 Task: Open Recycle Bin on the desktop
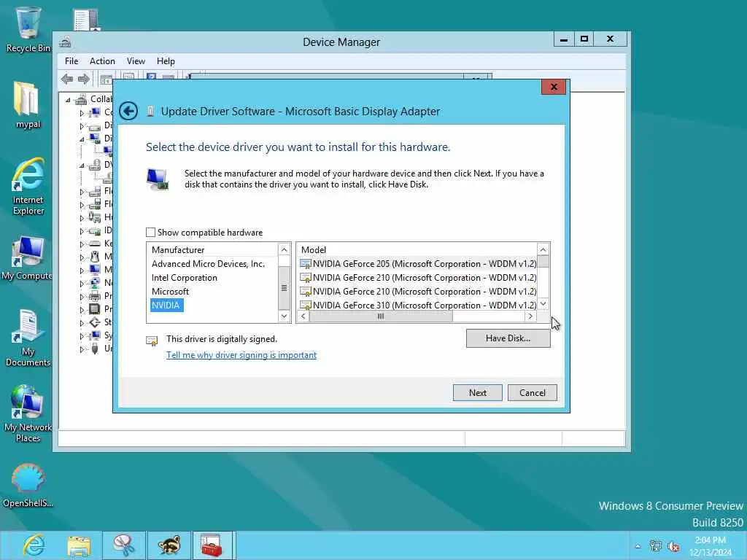[x=28, y=29]
